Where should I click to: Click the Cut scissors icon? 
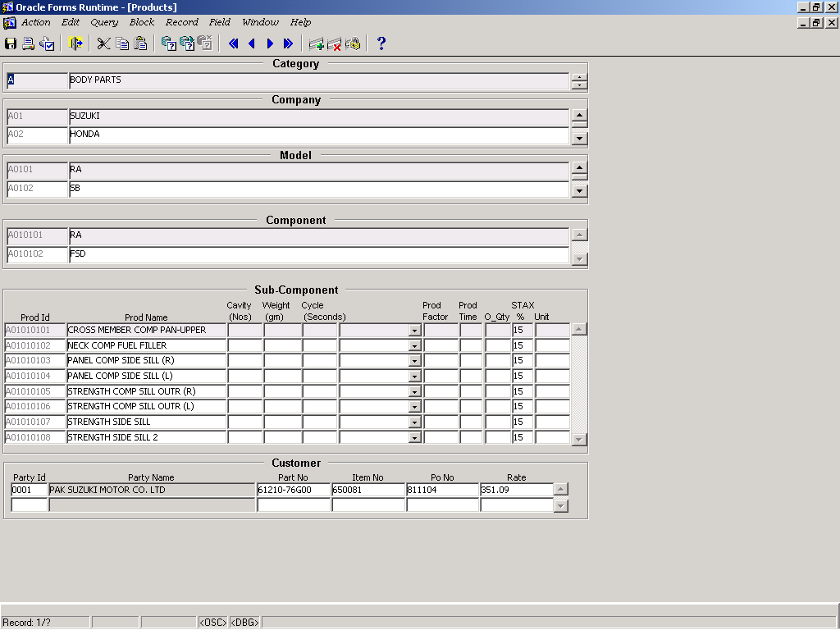coord(103,43)
